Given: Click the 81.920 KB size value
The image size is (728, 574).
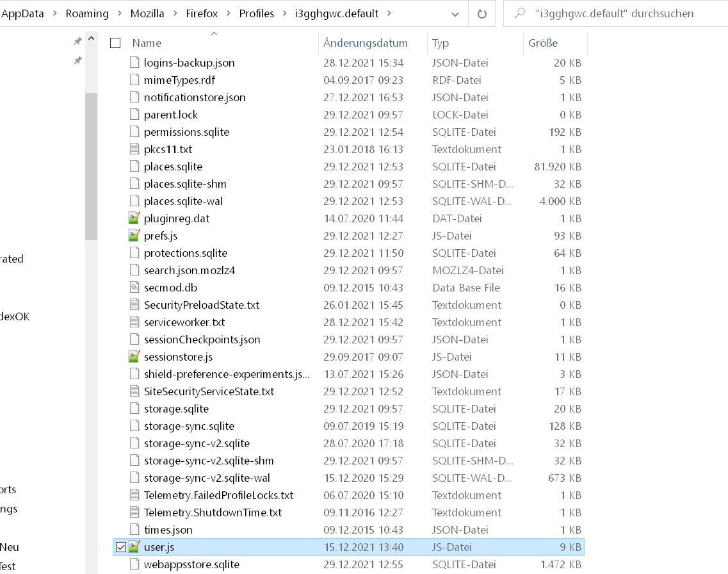Looking at the screenshot, I should [x=558, y=167].
